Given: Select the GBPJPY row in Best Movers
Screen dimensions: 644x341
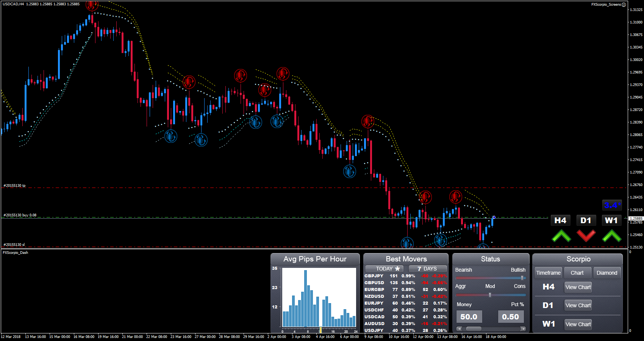Looking at the screenshot, I should (405, 276).
